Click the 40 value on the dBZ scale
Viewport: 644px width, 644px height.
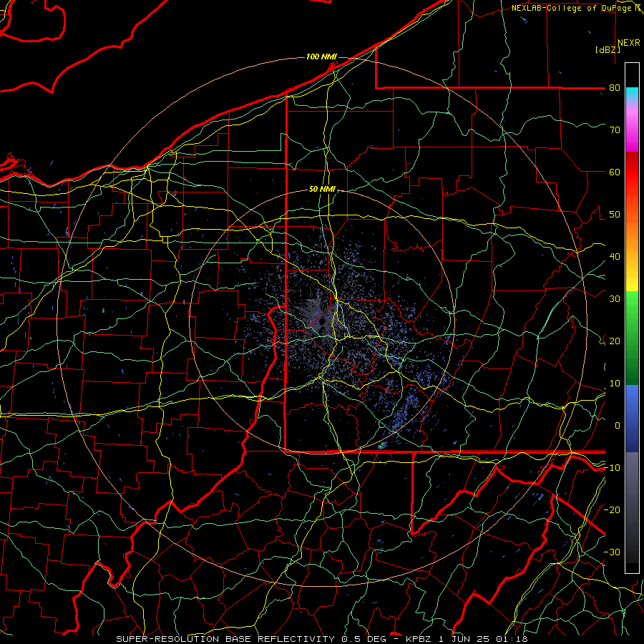point(615,257)
